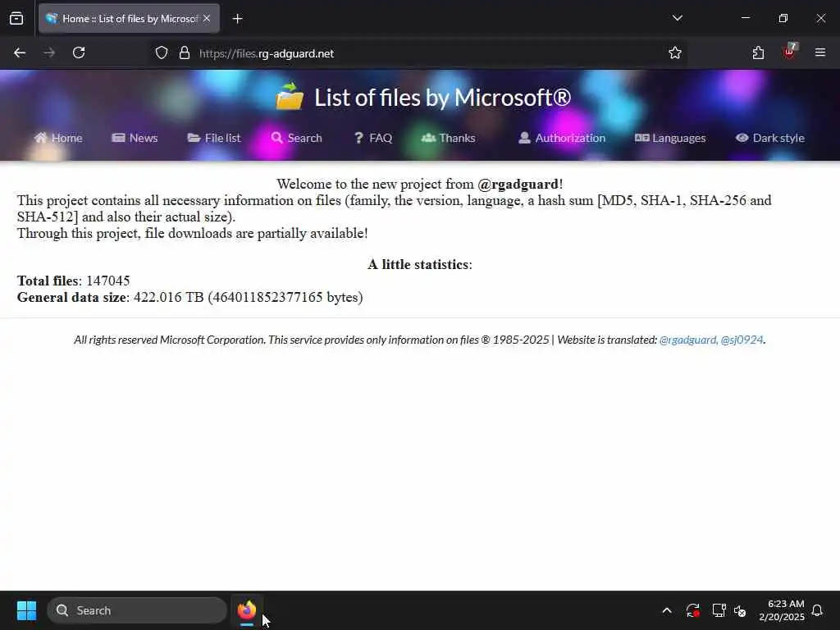Click the folder logo beside site title

tap(290, 97)
